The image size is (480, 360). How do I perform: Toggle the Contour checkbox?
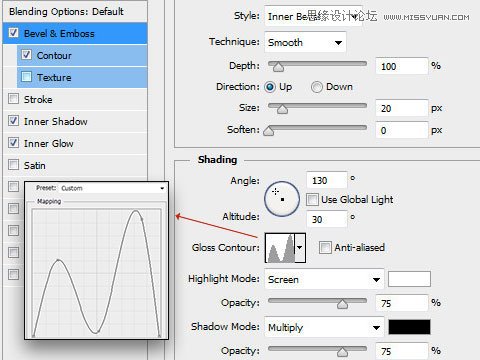[x=26, y=55]
